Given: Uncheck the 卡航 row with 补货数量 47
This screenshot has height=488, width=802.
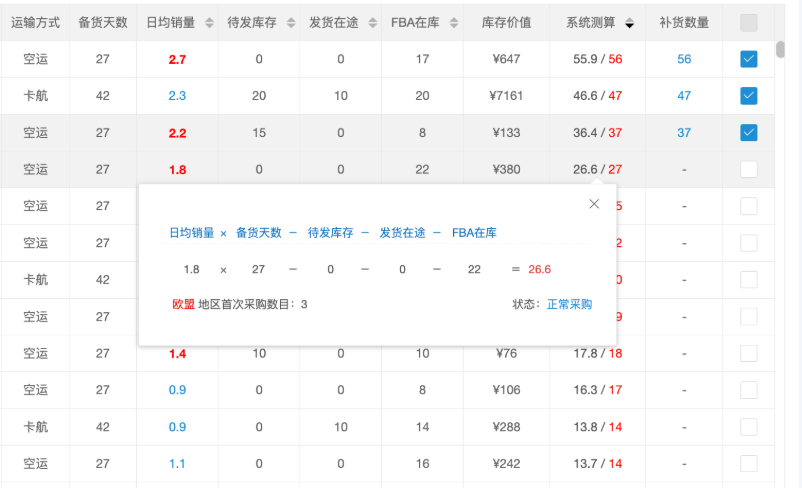Looking at the screenshot, I should (749, 96).
